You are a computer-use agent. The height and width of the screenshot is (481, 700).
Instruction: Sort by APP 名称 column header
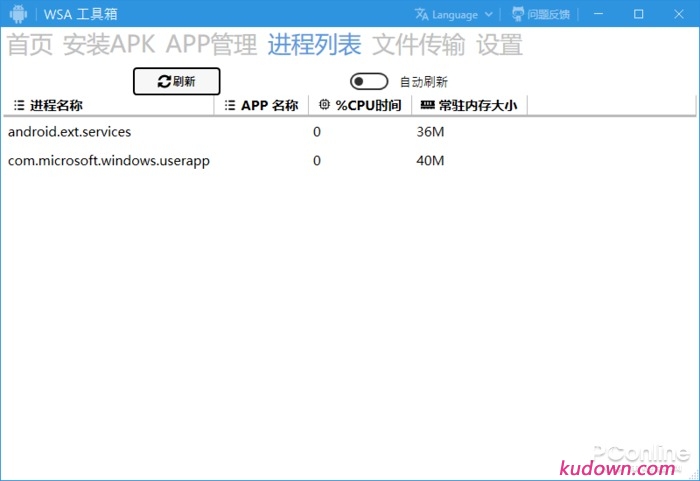(x=261, y=105)
